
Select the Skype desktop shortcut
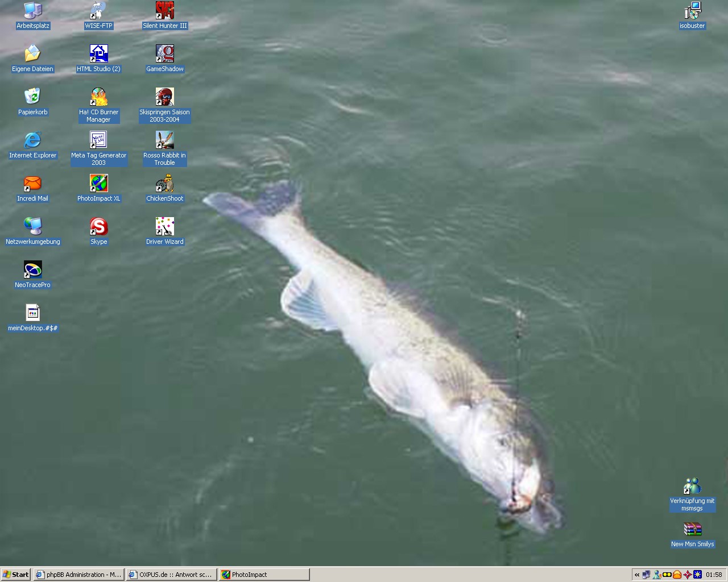tap(99, 227)
